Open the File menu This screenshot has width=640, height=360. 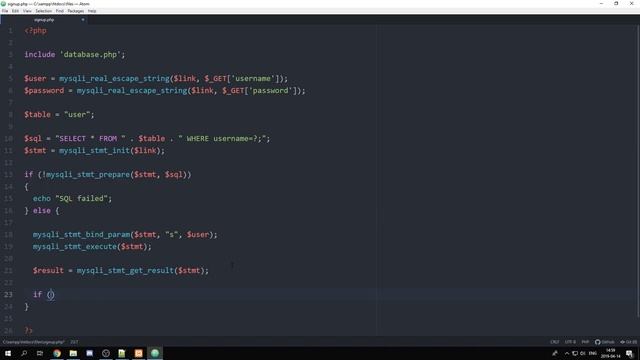pos(5,11)
